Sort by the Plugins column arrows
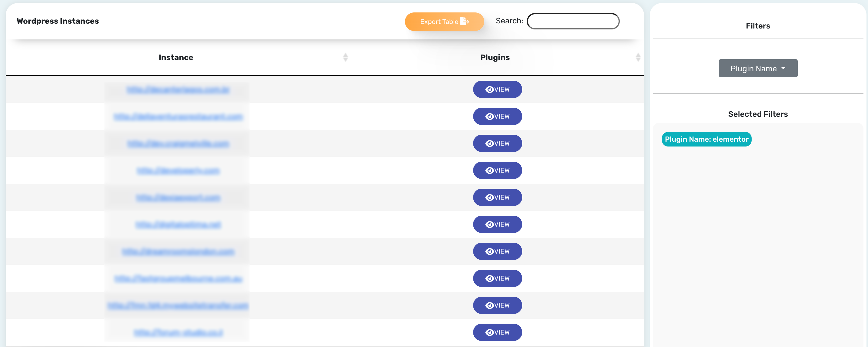 point(638,57)
